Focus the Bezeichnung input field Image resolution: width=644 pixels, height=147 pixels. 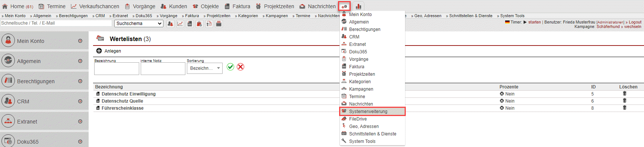[x=117, y=69]
